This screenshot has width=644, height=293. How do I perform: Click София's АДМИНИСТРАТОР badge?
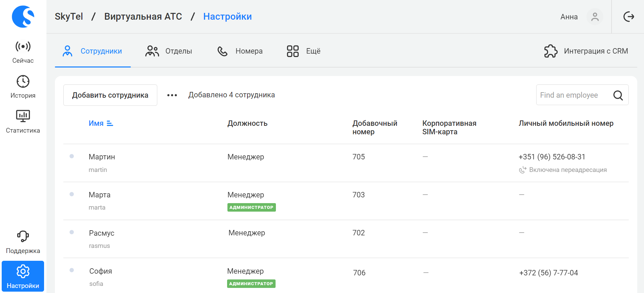[x=251, y=284]
